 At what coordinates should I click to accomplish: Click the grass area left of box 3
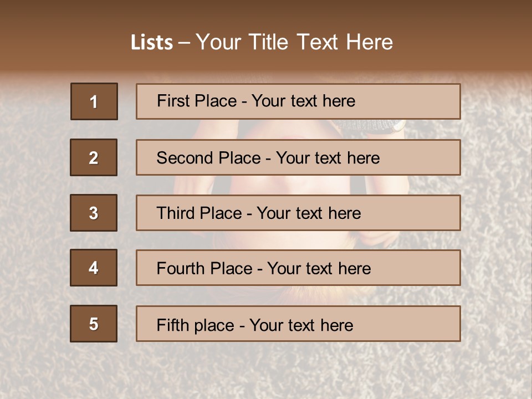[x=33, y=213]
